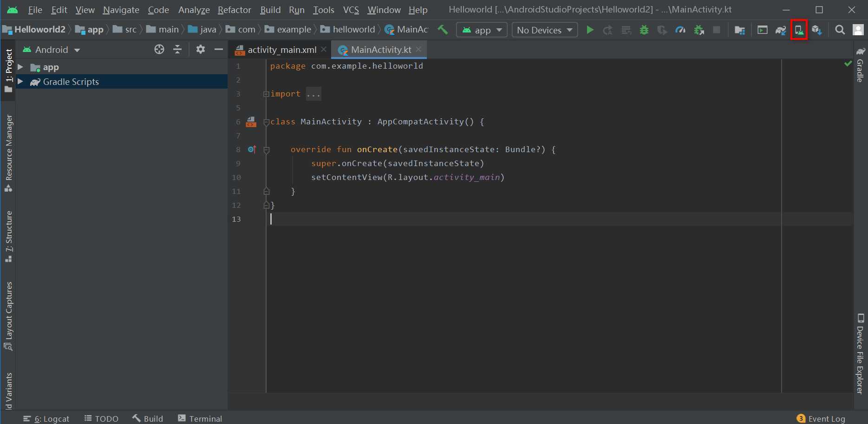Open the File menu

[x=35, y=10]
